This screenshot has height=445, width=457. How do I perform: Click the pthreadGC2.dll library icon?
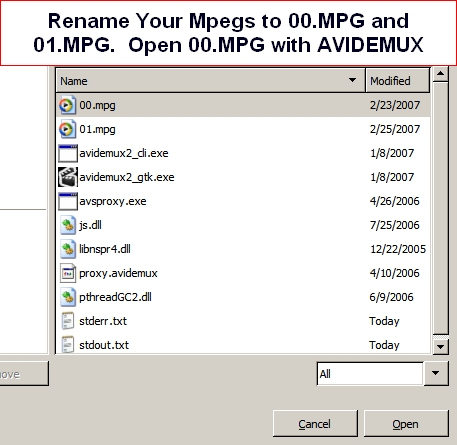68,297
